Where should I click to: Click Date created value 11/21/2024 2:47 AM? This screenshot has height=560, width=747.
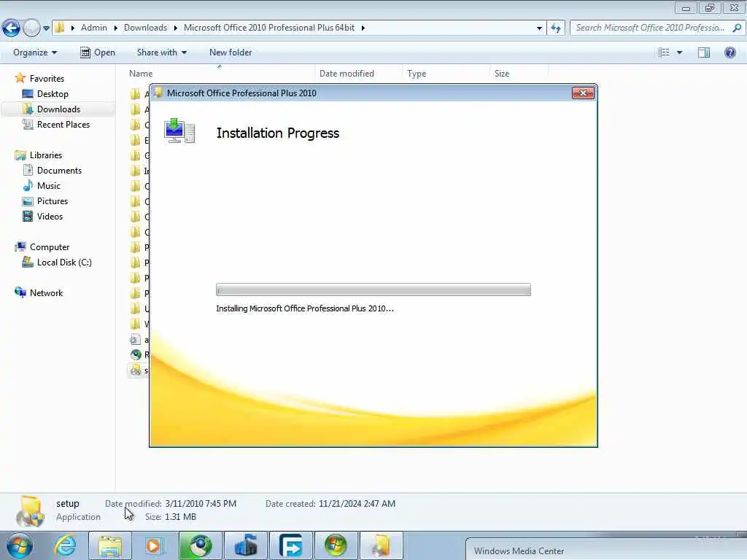tap(357, 504)
